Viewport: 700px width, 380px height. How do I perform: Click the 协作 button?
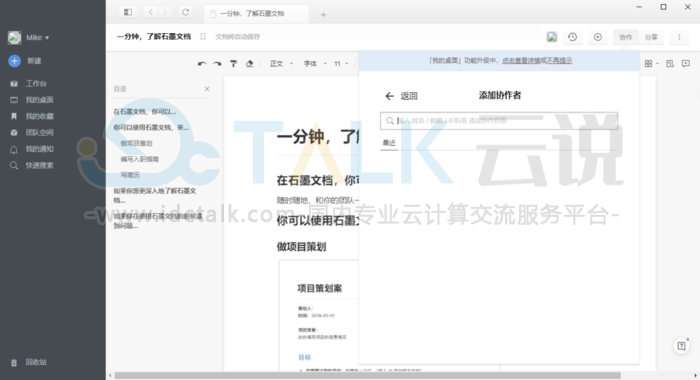(625, 38)
